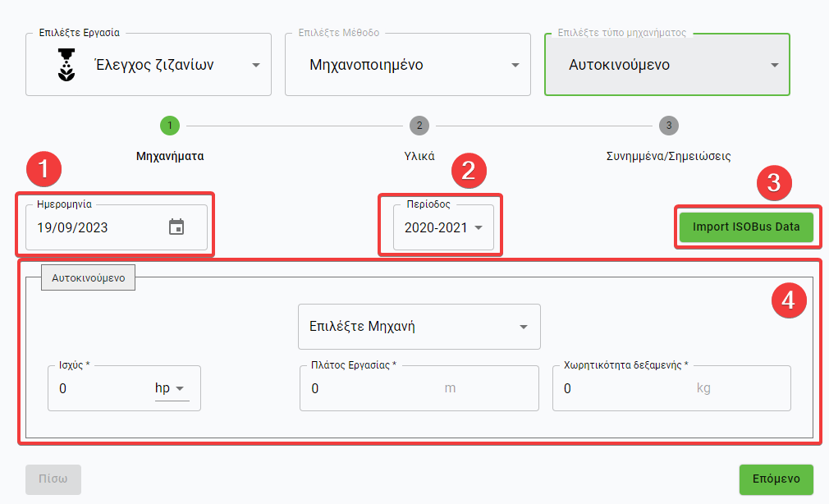Go to step 3 Συνημμένα/Σημειώσεις circle
Image resolution: width=829 pixels, height=504 pixels.
(x=669, y=126)
